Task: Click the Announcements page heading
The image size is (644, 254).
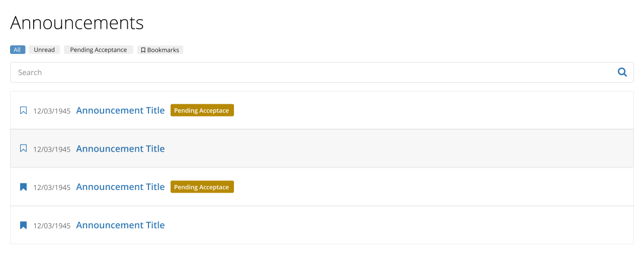Action: (x=77, y=23)
